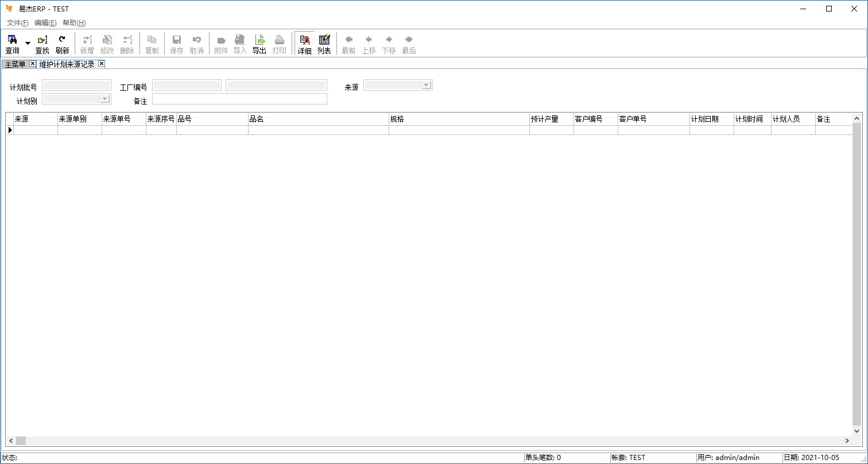Viewport: 868px width, 464px height.
Task: Open the 来源 combo box
Action: pos(426,86)
